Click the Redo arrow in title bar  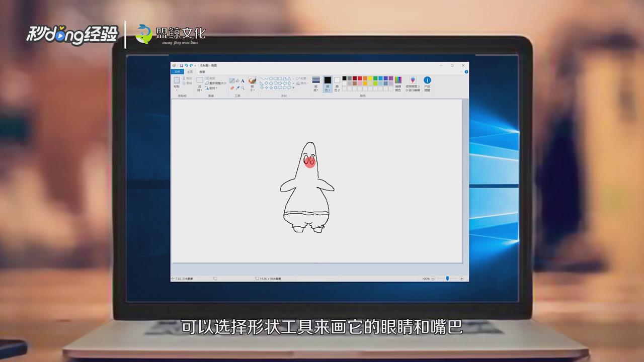(x=191, y=65)
